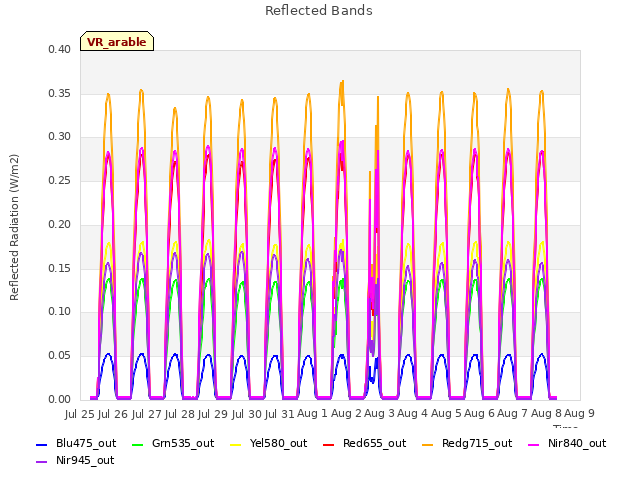
Task: Select the Yel580_out legend label
Action: pyautogui.click(x=278, y=444)
